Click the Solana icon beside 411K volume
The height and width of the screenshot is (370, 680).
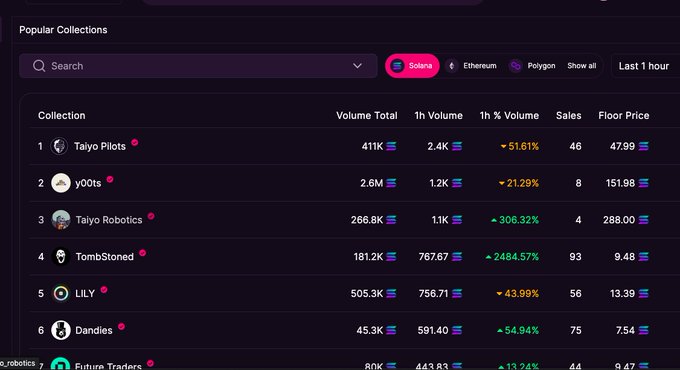click(x=391, y=146)
